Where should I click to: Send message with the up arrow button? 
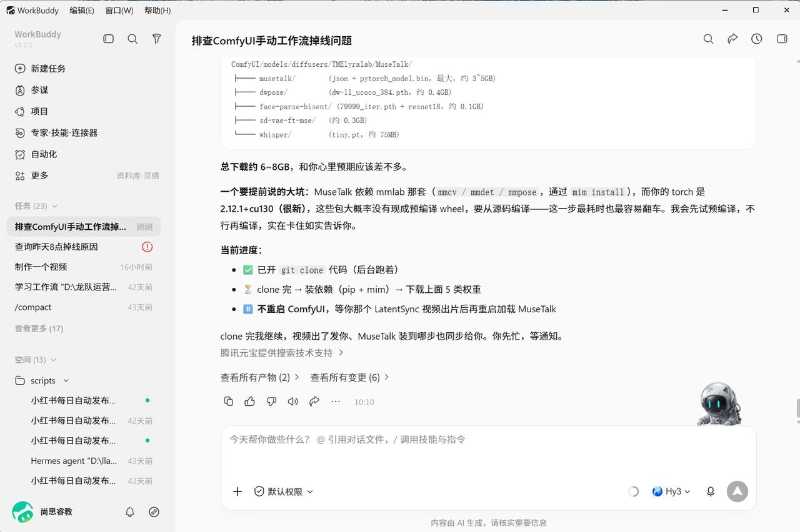pos(737,491)
